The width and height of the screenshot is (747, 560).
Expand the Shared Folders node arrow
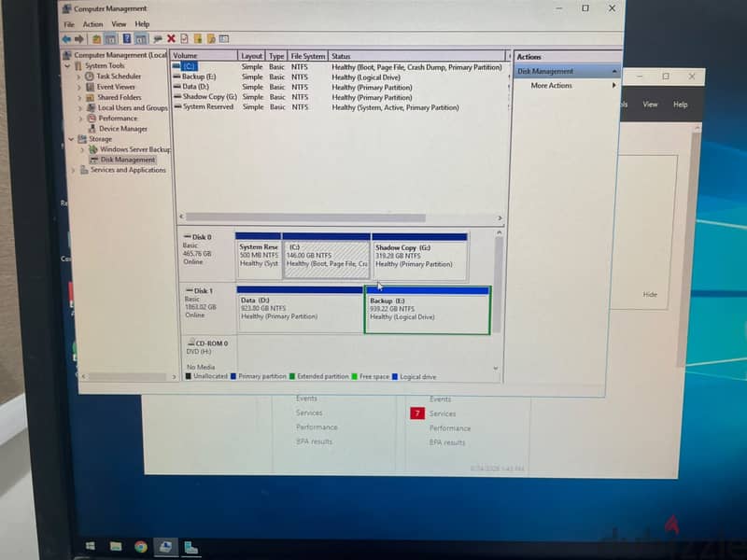(x=80, y=97)
